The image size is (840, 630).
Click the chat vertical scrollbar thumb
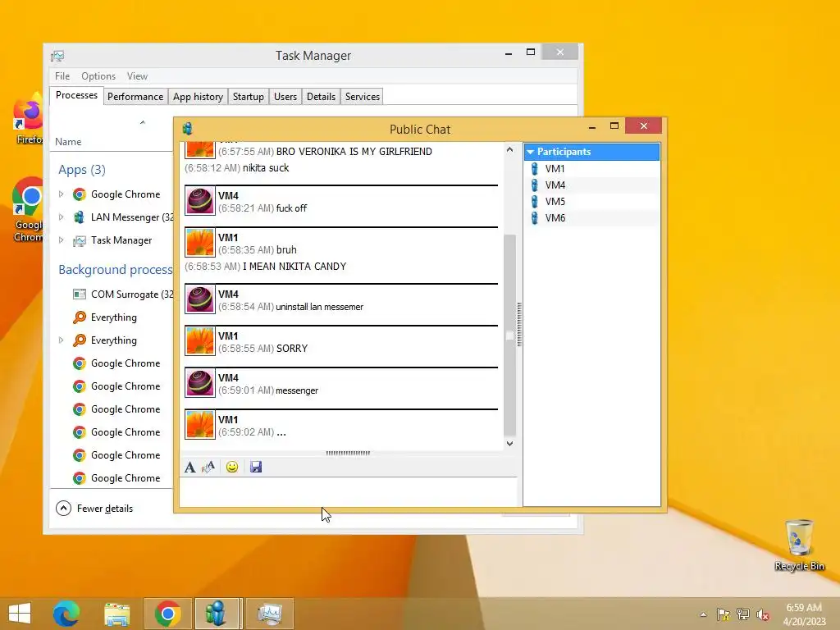click(x=510, y=335)
